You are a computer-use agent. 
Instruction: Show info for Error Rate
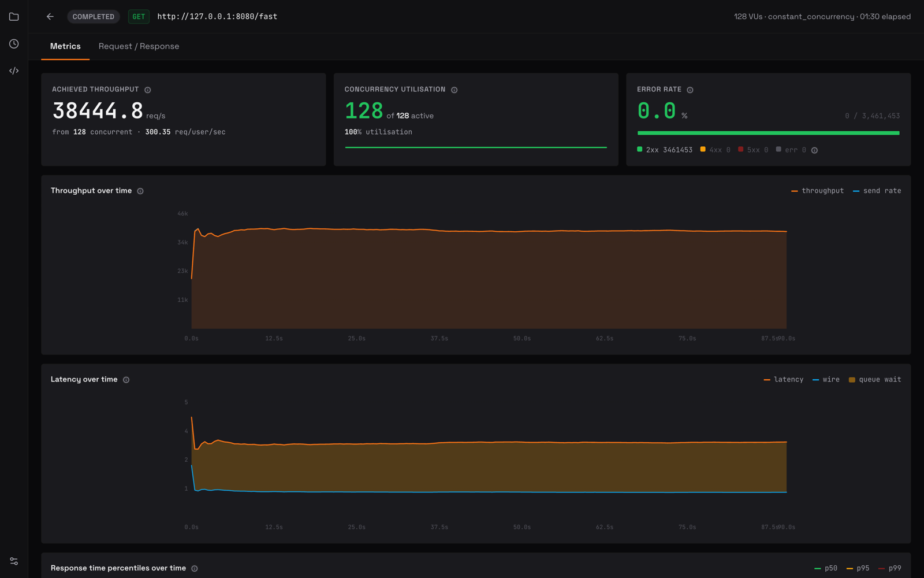[690, 90]
